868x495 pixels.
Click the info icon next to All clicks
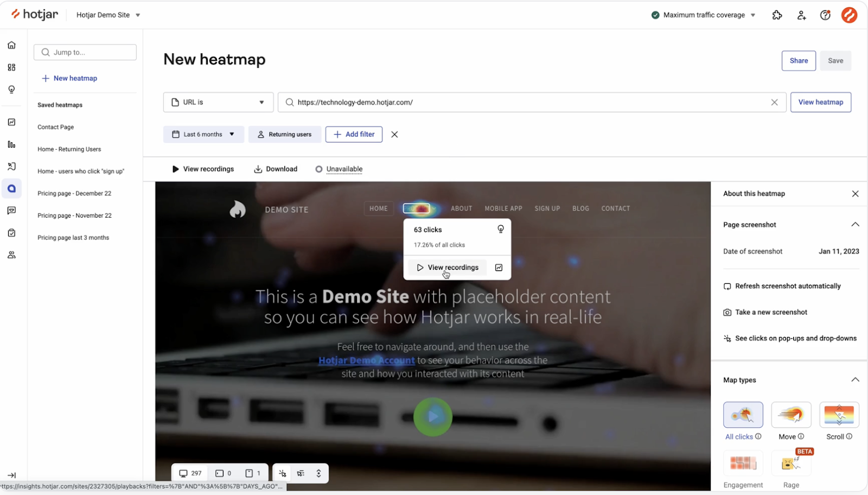click(758, 436)
